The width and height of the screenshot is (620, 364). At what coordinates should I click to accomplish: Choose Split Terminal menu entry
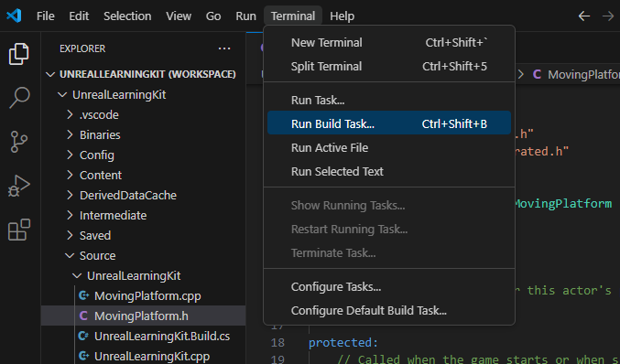tap(389, 67)
